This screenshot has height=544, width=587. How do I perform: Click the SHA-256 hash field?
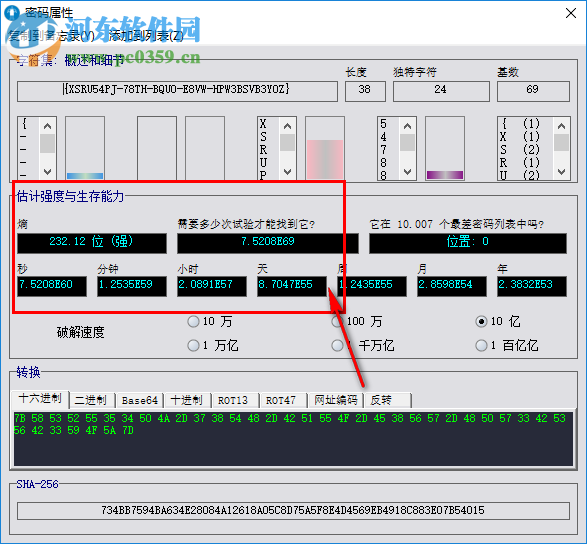coord(294,511)
